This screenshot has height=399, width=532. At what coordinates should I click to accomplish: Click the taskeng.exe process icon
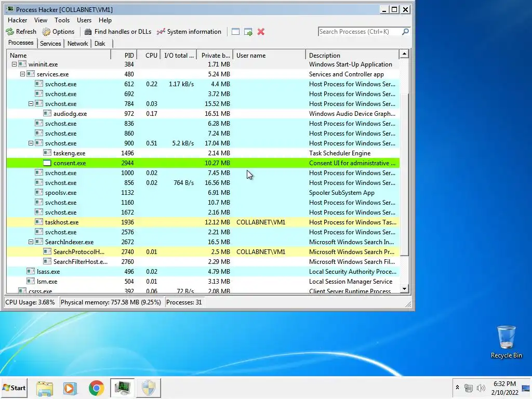point(47,153)
